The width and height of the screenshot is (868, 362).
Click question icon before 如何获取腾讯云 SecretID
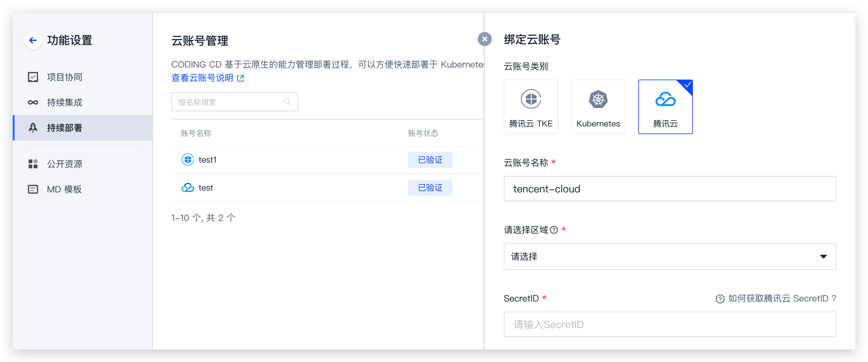coord(720,299)
